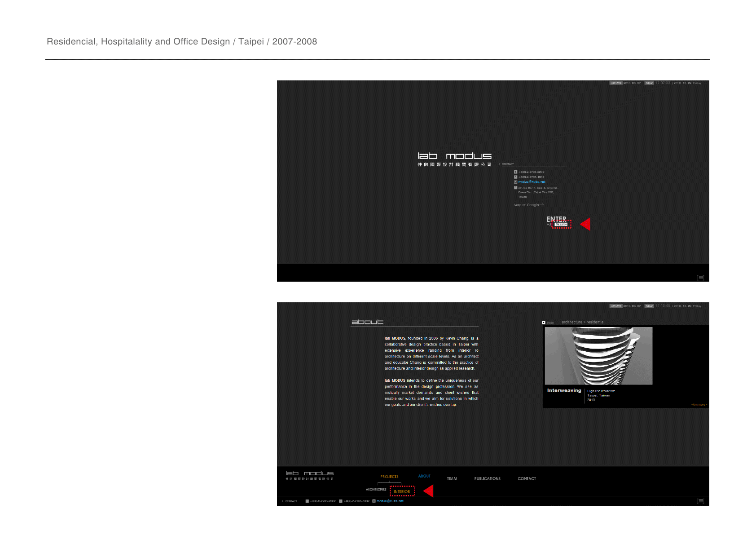Select the INTERIOR submenu item
This screenshot has width=756, height=535.
click(402, 491)
